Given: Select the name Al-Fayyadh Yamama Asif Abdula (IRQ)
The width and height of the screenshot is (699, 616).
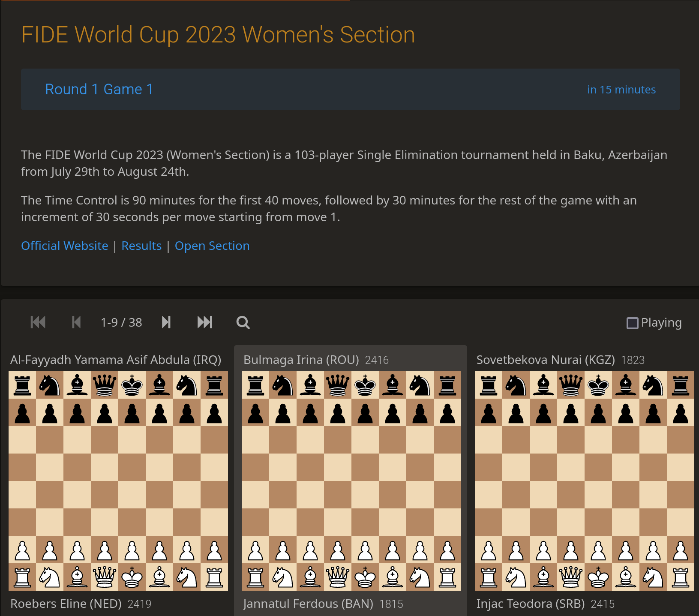Looking at the screenshot, I should point(116,360).
